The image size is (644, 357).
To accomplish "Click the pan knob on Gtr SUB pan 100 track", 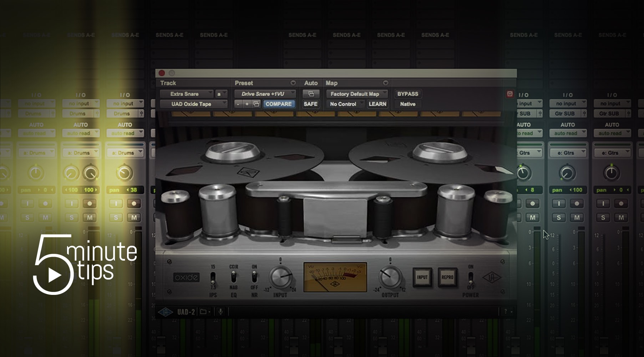I will pyautogui.click(x=567, y=173).
